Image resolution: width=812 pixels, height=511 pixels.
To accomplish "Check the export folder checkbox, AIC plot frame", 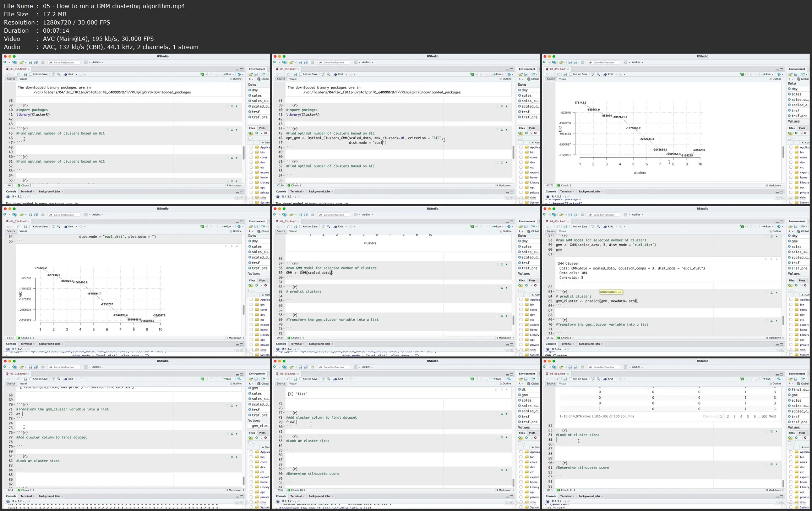I will tap(251, 325).
